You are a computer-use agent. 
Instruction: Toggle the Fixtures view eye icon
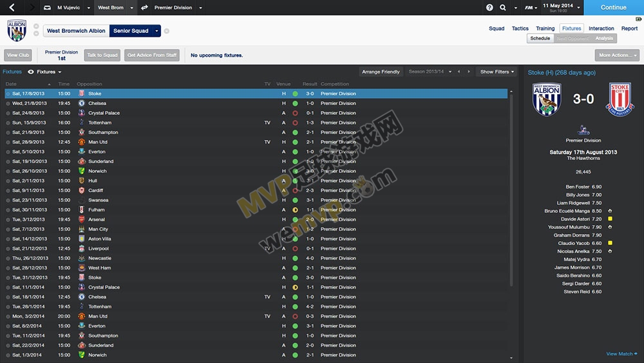point(31,72)
